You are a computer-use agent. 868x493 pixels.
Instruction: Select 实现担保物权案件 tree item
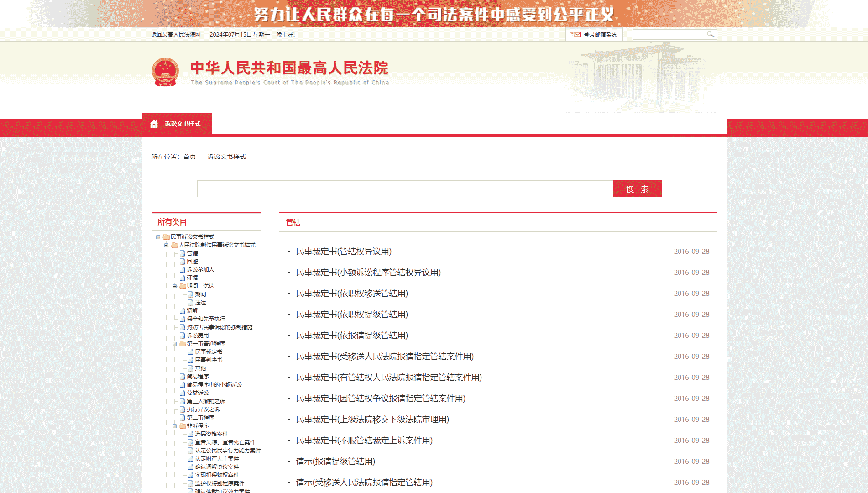click(217, 475)
